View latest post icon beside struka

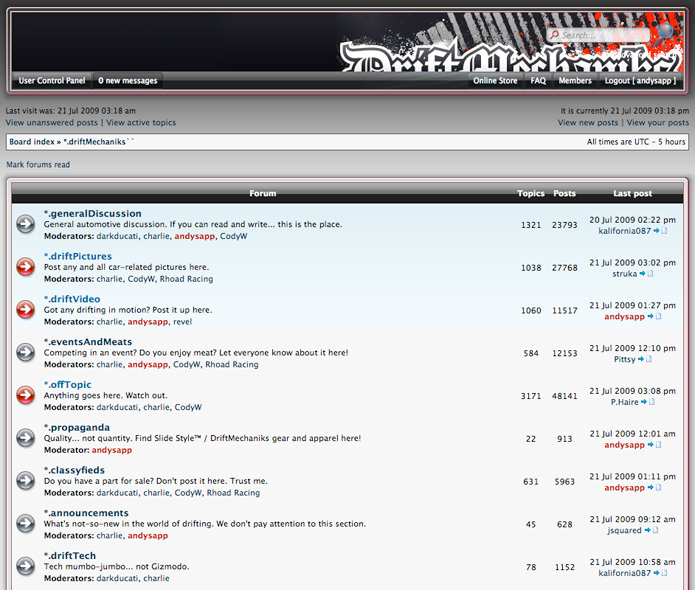coord(646,274)
